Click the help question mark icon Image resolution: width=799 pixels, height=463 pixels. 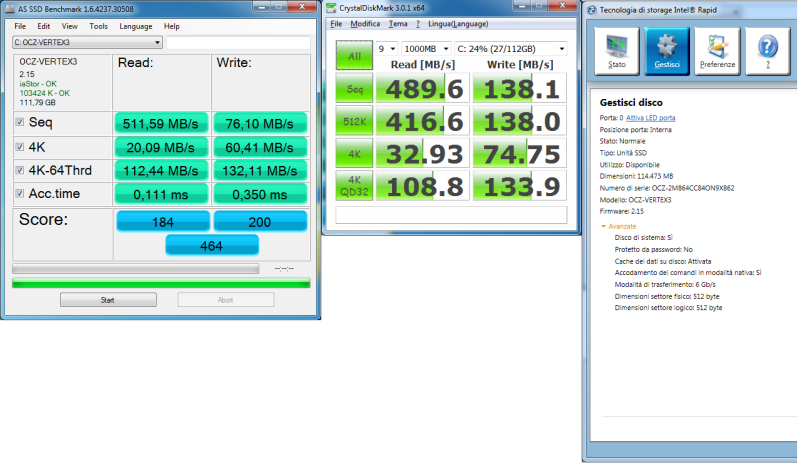coord(768,48)
